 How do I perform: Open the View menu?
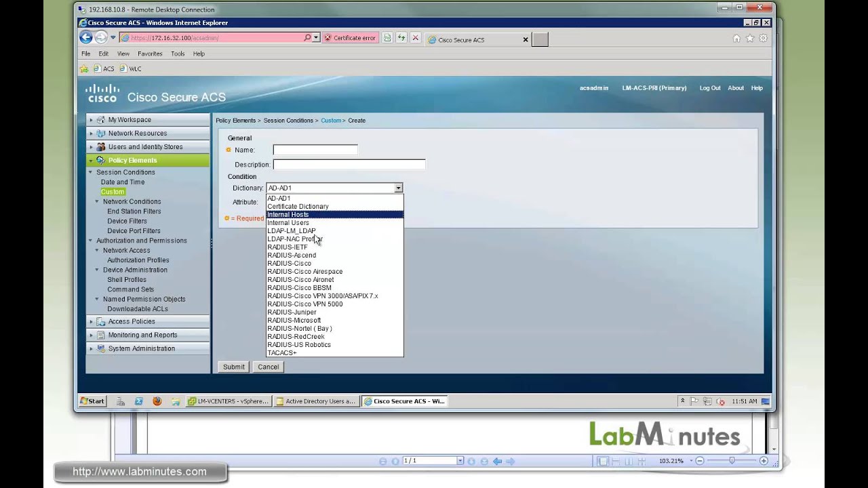[x=123, y=54]
